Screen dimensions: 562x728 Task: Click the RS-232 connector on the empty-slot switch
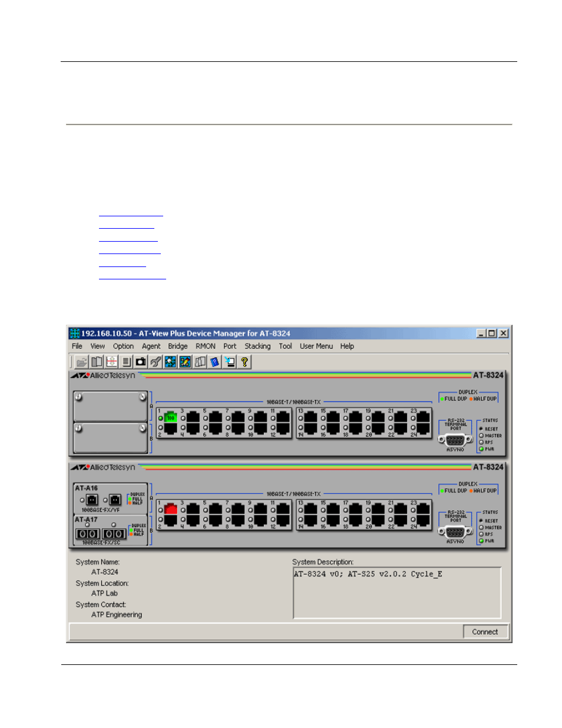455,440
